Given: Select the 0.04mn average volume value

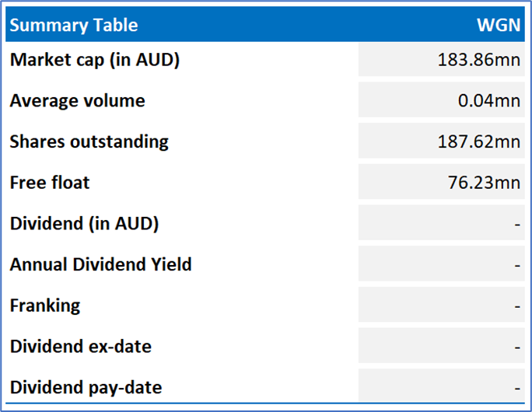Looking at the screenshot, I should [x=489, y=101].
